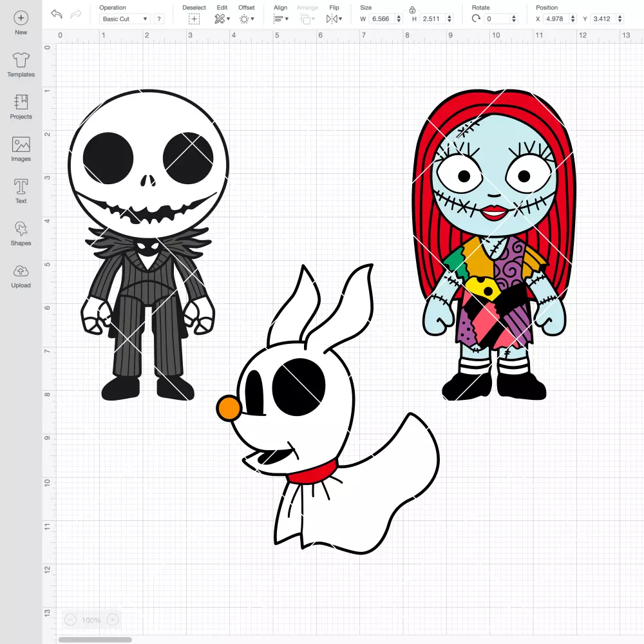This screenshot has width=644, height=644.
Task: Click the Deselect icon
Action: (194, 19)
